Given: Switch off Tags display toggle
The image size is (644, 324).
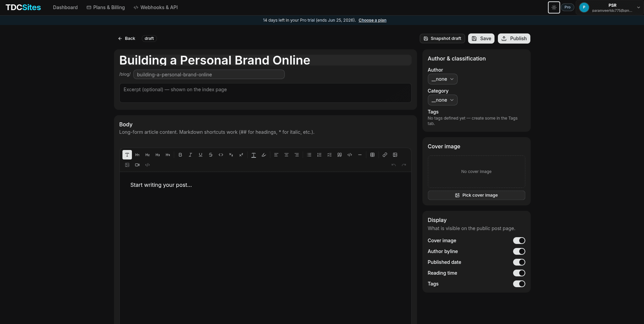Looking at the screenshot, I should coord(519,284).
